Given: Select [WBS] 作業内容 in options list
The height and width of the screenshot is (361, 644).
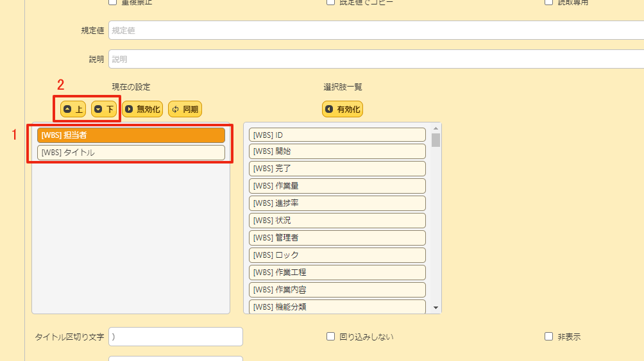Looking at the screenshot, I should 337,289.
